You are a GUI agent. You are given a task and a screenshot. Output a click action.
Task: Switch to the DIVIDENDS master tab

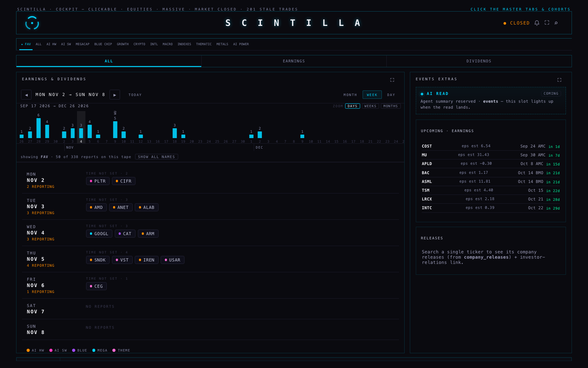(479, 61)
